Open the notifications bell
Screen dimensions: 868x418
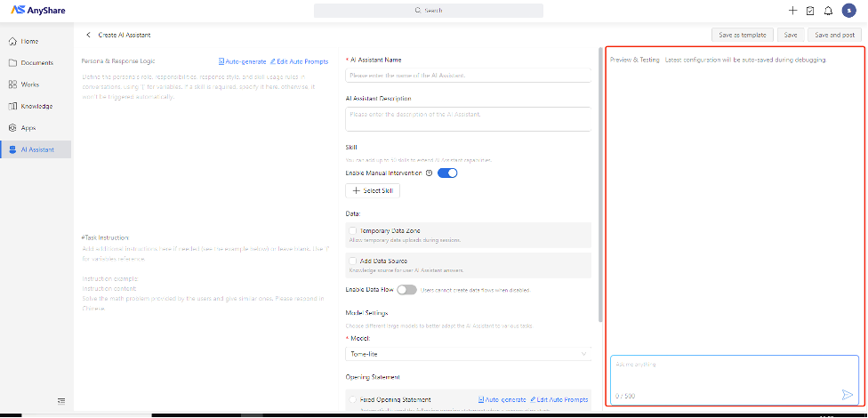(x=828, y=11)
